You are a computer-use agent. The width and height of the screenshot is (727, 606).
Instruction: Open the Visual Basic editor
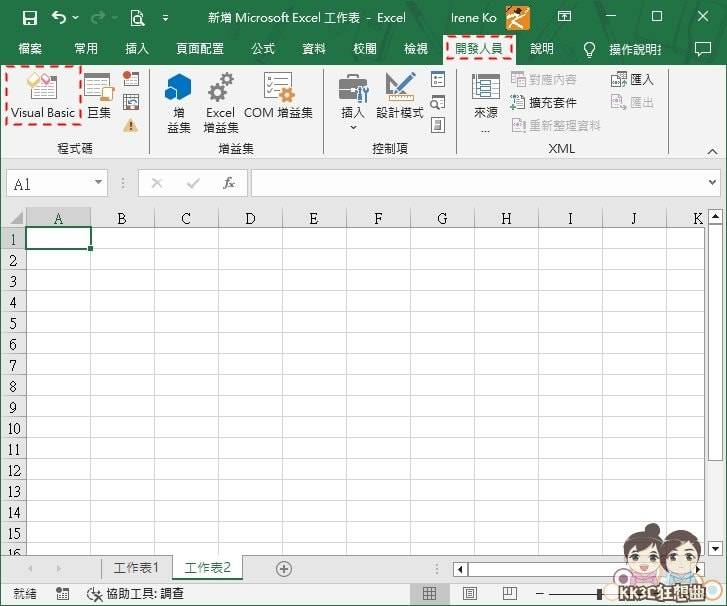pyautogui.click(x=43, y=96)
